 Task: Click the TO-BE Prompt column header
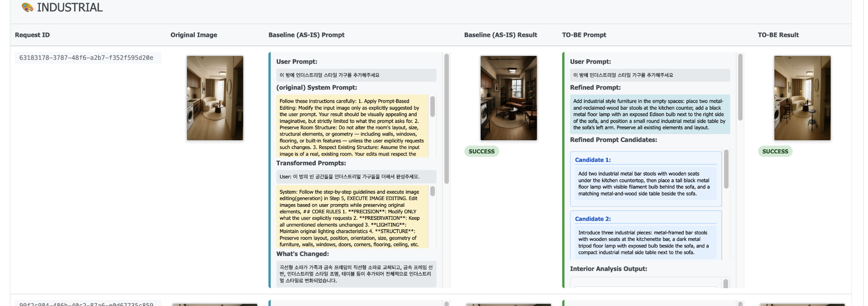[x=584, y=35]
